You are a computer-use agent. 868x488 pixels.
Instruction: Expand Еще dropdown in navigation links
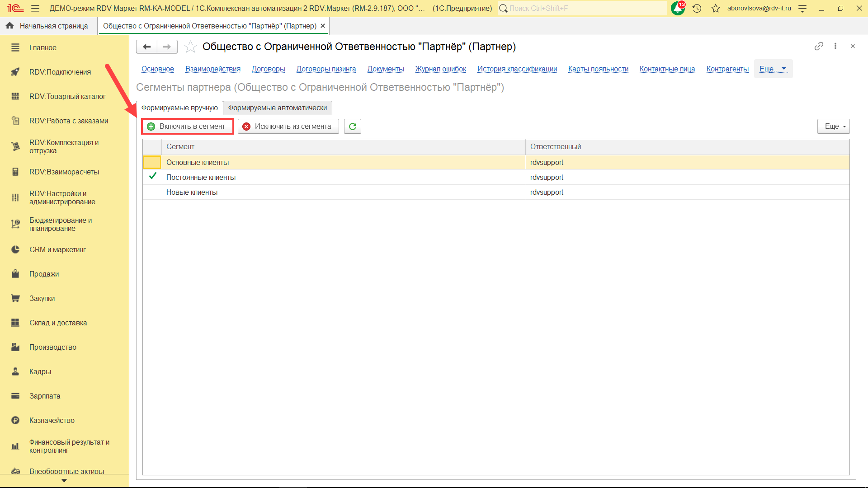773,69
